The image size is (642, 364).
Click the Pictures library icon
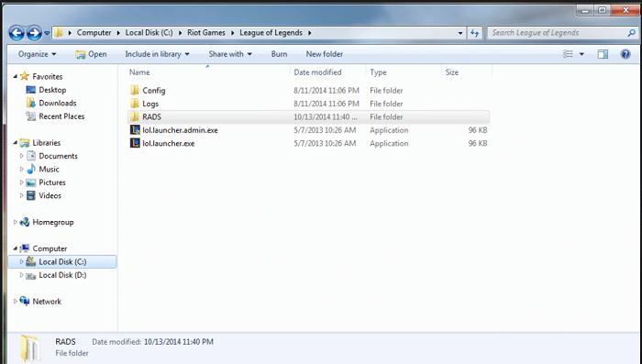[31, 182]
